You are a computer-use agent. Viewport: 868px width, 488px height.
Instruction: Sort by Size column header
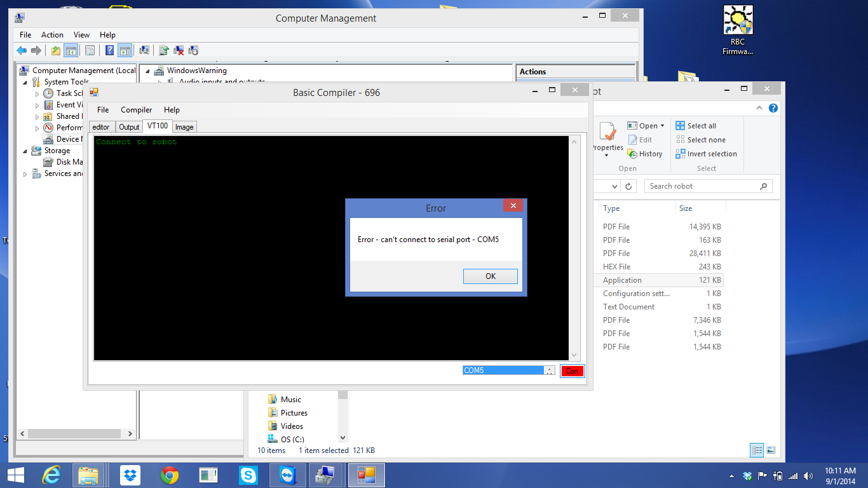(x=700, y=208)
